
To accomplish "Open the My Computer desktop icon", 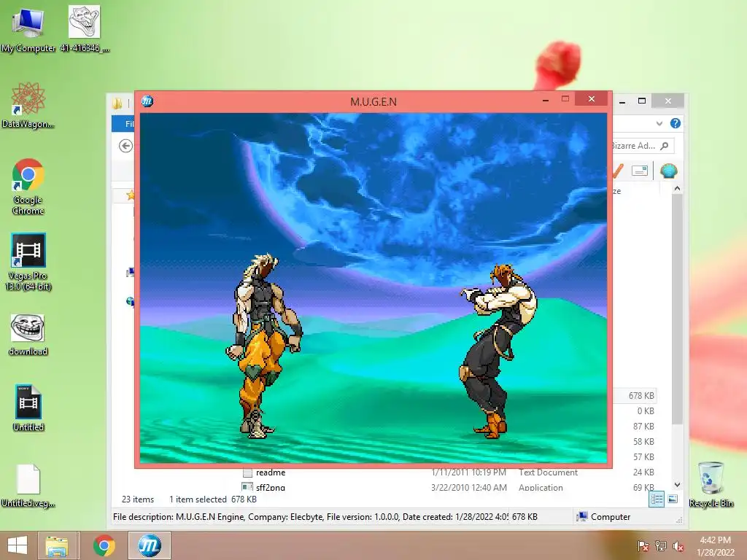I will [28, 29].
